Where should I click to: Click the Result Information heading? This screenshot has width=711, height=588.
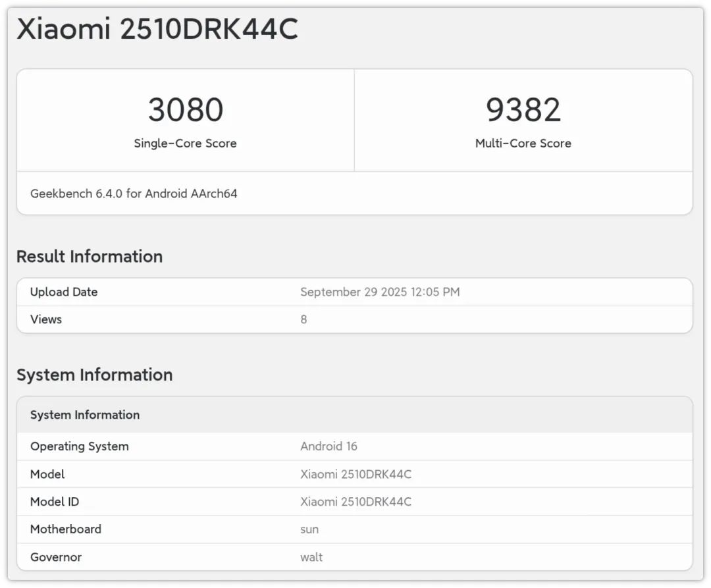[x=90, y=256]
